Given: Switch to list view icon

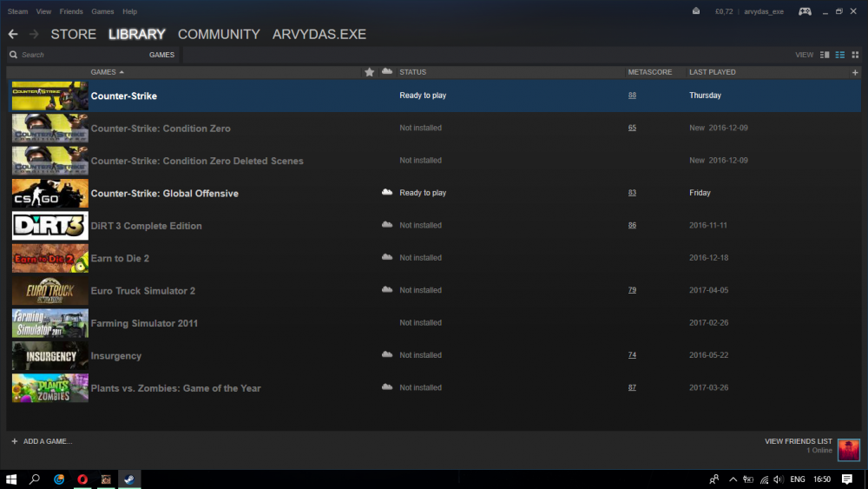Looking at the screenshot, I should point(839,55).
